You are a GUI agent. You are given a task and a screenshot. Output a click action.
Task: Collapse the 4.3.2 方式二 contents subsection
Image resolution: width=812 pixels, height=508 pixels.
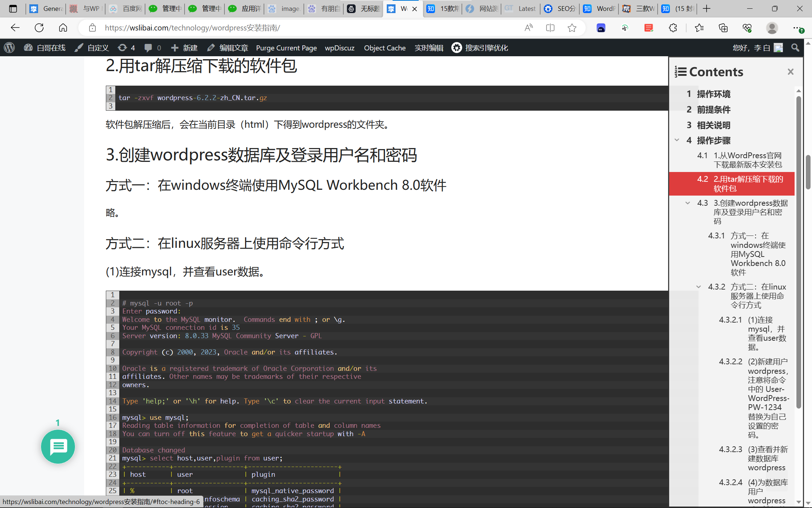(x=699, y=287)
